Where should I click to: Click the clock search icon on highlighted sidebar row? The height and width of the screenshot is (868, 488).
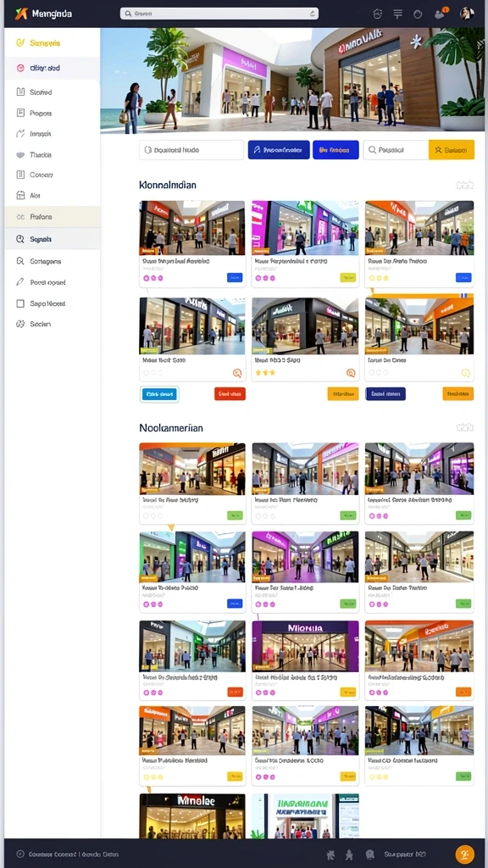(x=20, y=239)
